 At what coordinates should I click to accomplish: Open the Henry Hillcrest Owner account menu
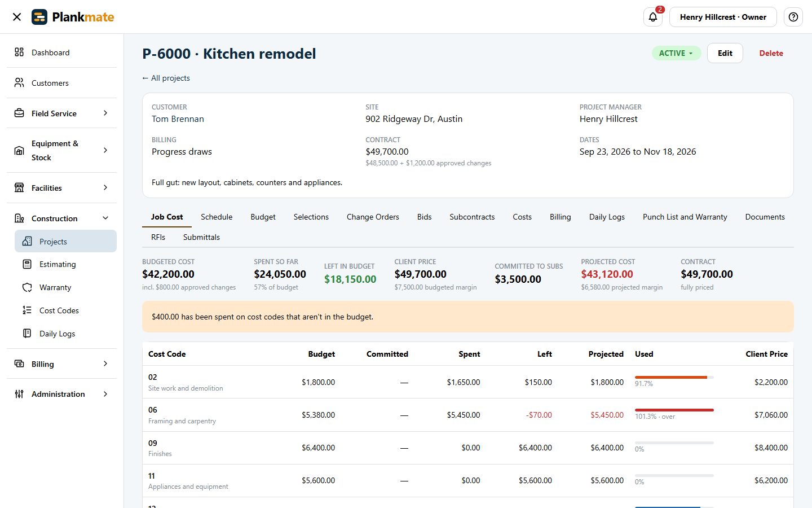click(723, 17)
